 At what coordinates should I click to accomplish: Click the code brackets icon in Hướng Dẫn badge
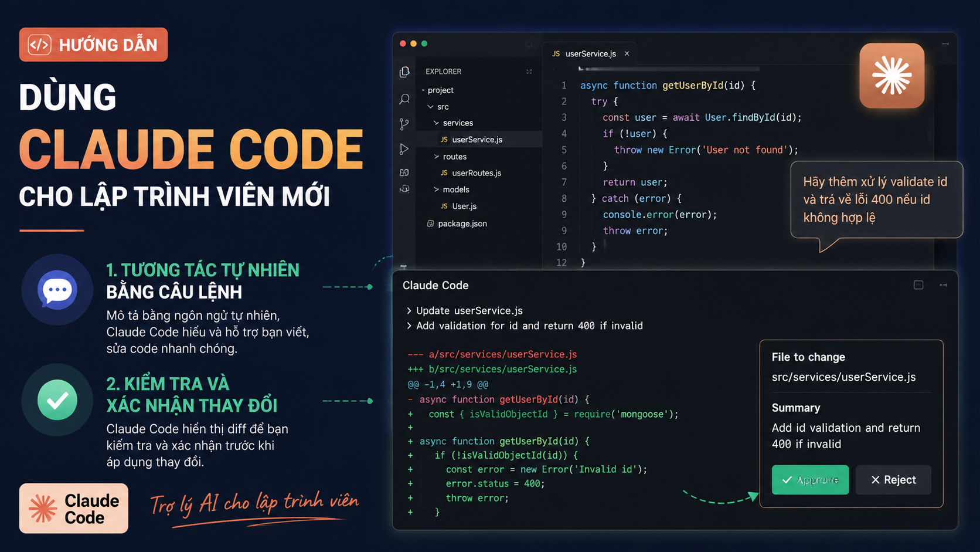pos(40,45)
